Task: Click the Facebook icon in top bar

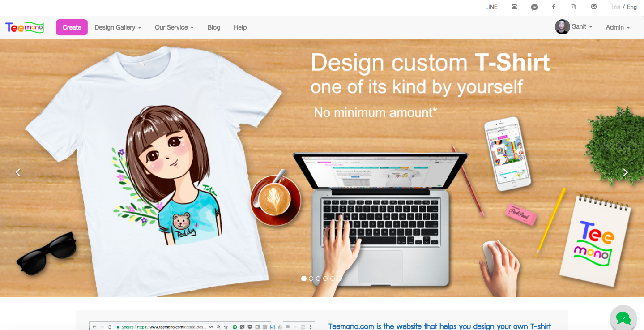Action: click(x=554, y=7)
